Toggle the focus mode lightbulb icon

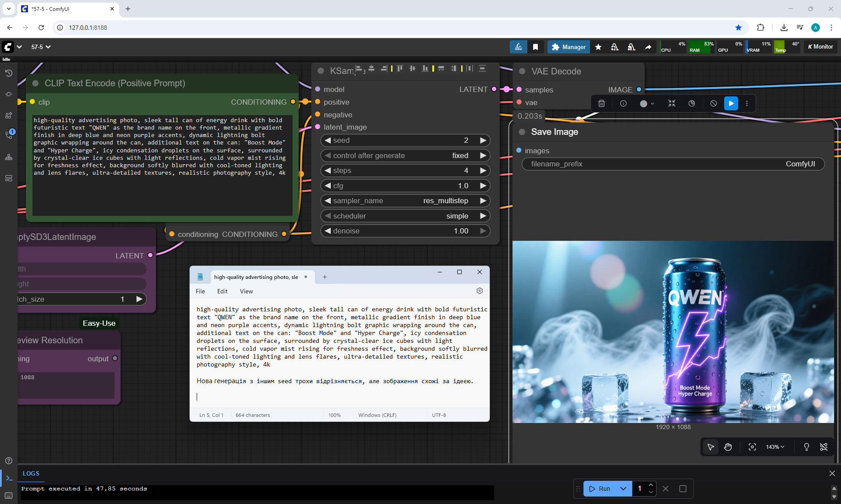[806, 447]
